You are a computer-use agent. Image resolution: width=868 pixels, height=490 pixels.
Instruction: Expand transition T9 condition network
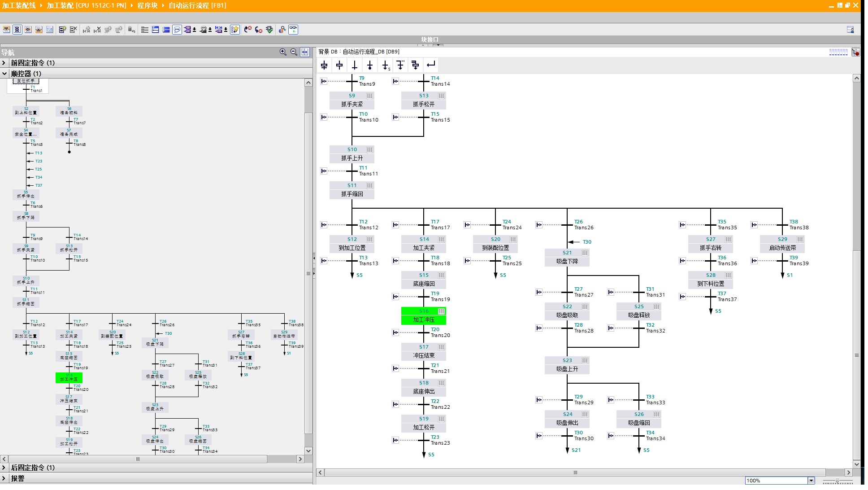tap(324, 81)
